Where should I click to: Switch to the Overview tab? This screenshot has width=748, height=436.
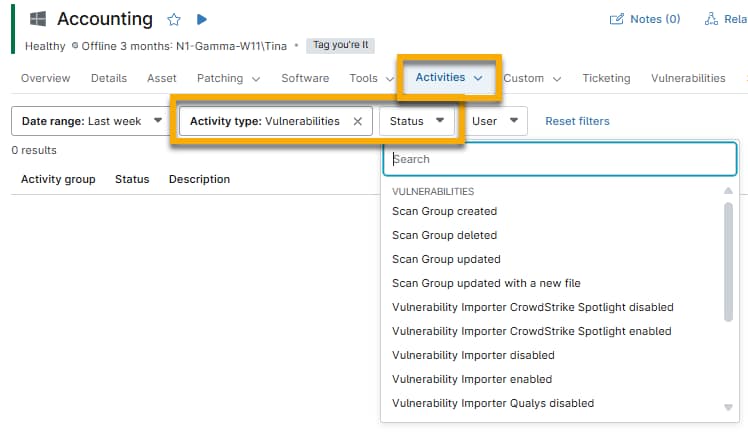pyautogui.click(x=45, y=78)
